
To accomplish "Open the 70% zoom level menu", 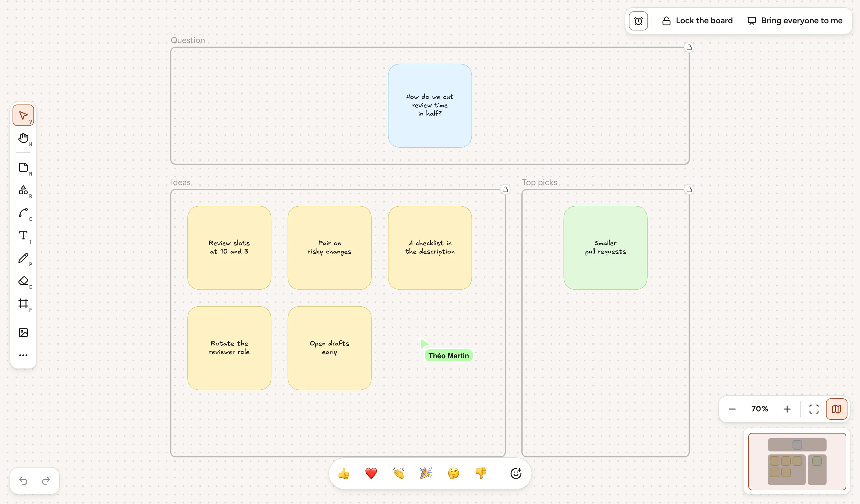I will coord(760,409).
